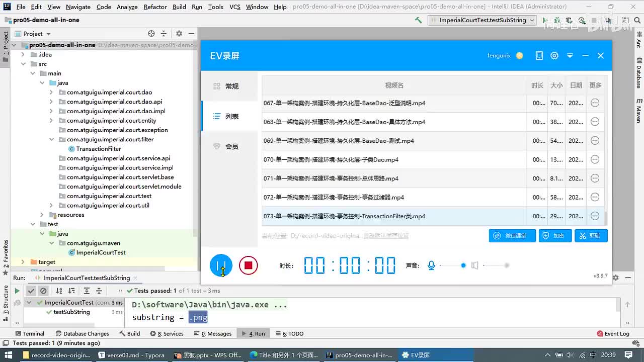Sort tests alphabetically icon

click(x=59, y=291)
